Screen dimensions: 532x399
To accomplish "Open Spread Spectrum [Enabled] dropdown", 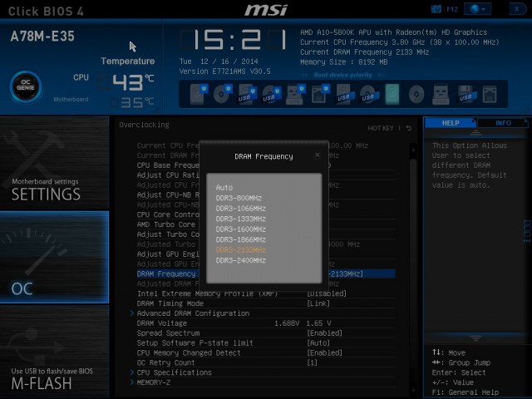I will pyautogui.click(x=324, y=333).
